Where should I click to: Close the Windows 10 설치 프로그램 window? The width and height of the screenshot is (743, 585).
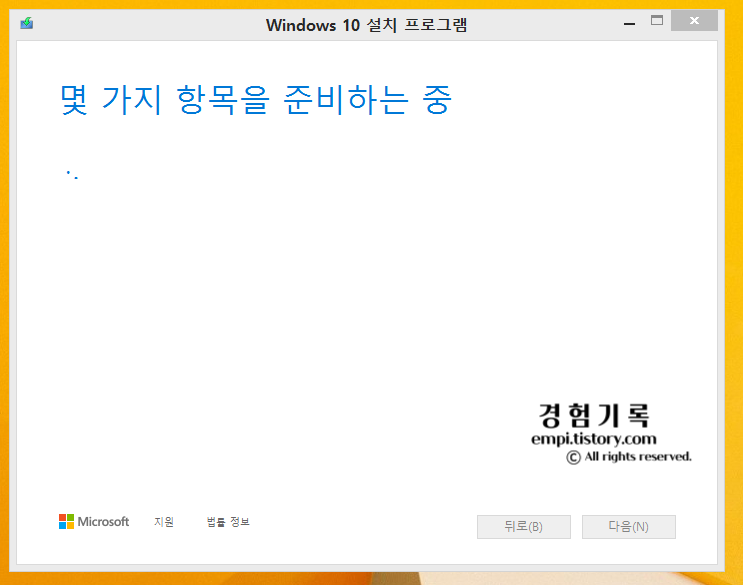click(x=694, y=20)
